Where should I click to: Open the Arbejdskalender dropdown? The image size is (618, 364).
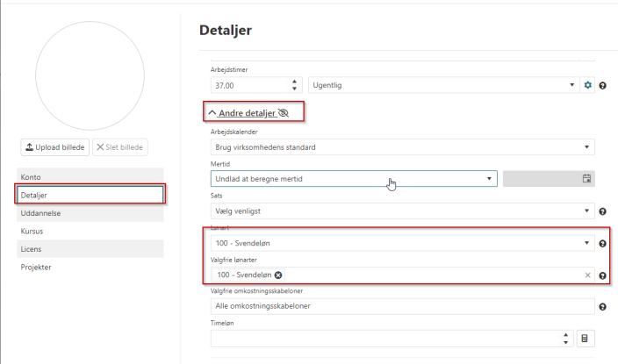pos(403,147)
